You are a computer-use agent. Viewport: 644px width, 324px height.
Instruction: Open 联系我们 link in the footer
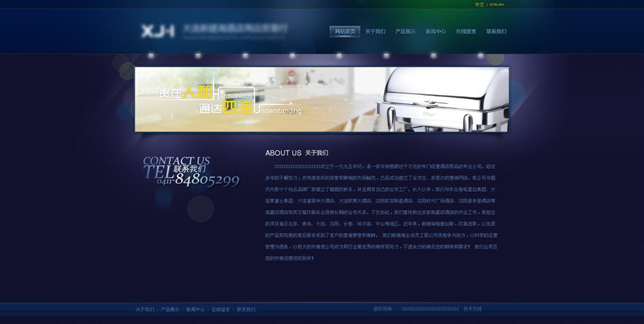point(246,309)
